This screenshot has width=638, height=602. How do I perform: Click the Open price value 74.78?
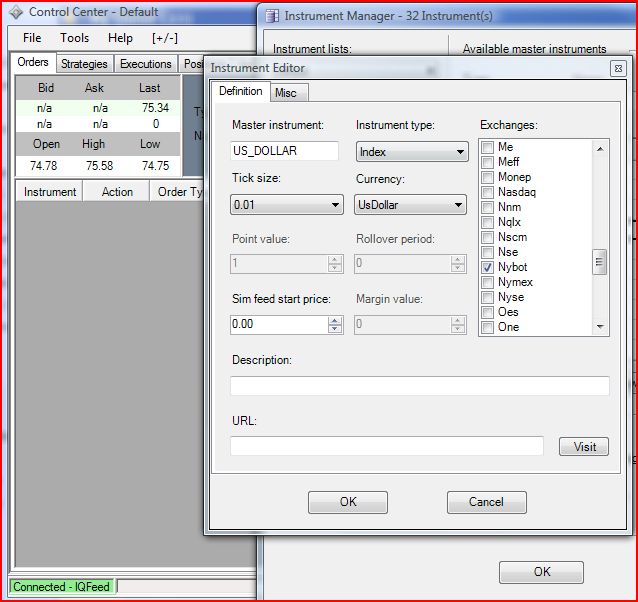click(44, 166)
